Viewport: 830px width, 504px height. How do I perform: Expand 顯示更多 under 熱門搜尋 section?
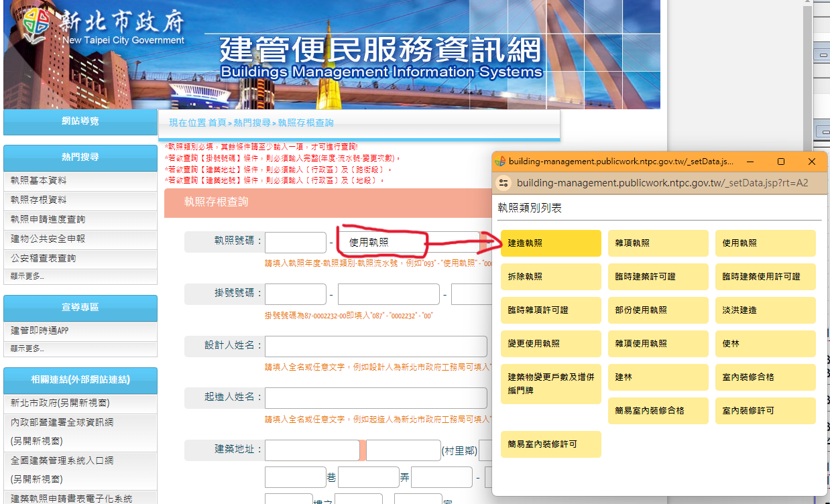[27, 276]
